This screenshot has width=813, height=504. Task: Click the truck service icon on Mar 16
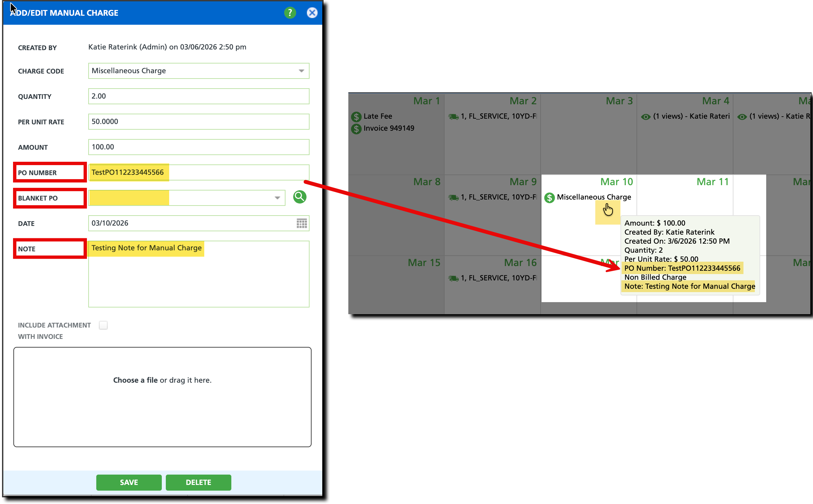(453, 278)
